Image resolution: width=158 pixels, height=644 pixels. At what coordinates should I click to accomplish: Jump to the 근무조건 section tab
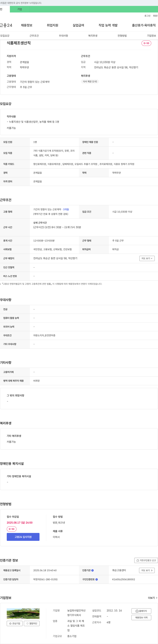click(x=34, y=36)
